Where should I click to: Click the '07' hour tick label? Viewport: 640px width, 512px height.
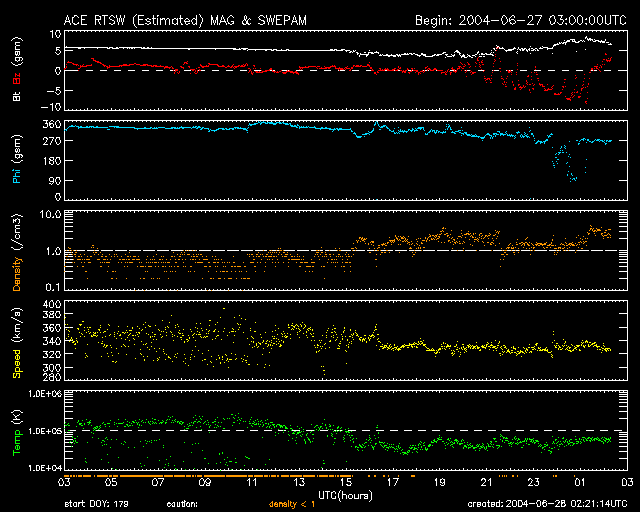(x=158, y=483)
